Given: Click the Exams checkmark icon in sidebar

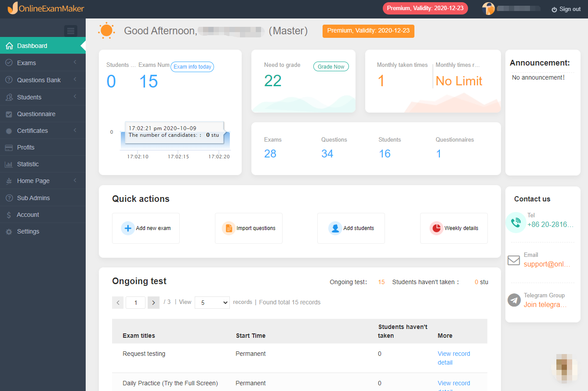Looking at the screenshot, I should pos(9,63).
